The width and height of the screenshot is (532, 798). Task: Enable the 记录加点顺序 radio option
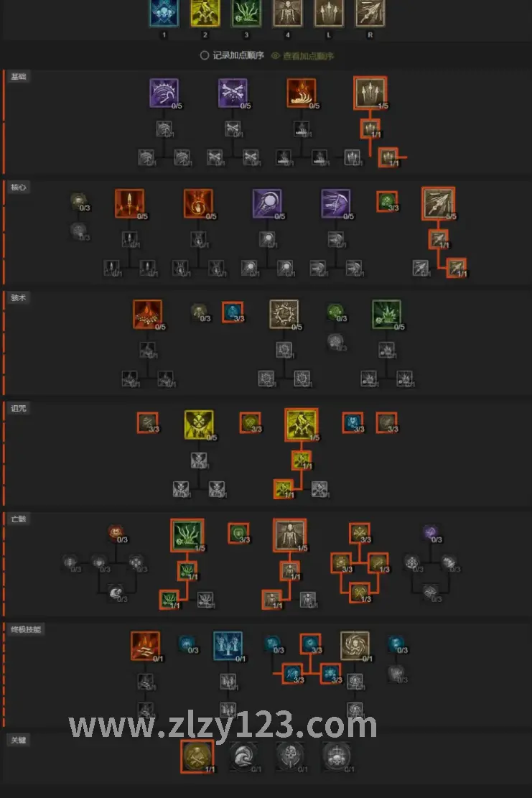pos(233,55)
